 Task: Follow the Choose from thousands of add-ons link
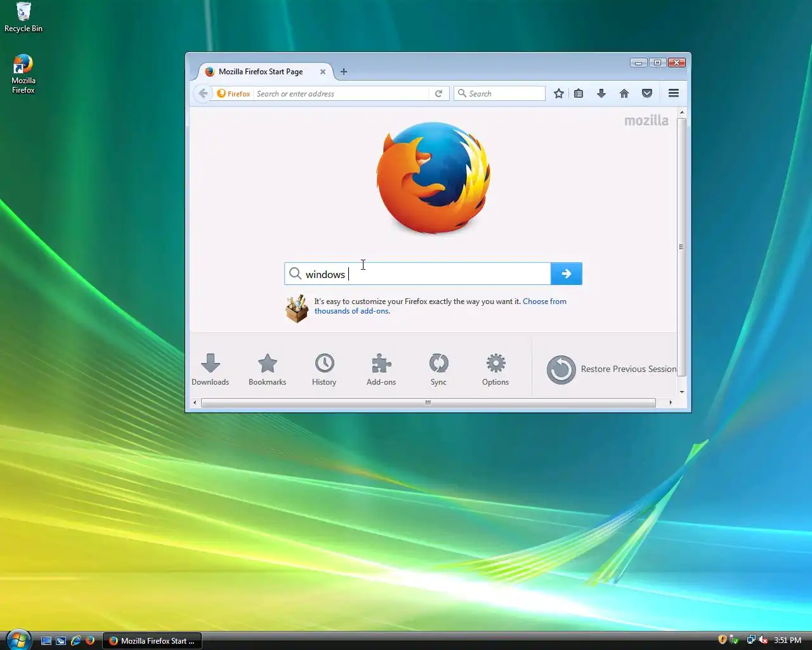point(440,306)
